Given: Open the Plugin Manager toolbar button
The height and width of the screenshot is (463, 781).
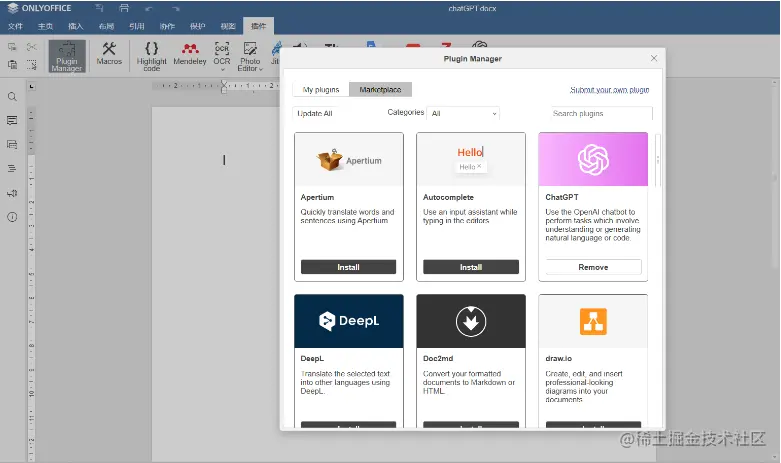Looking at the screenshot, I should (x=67, y=56).
